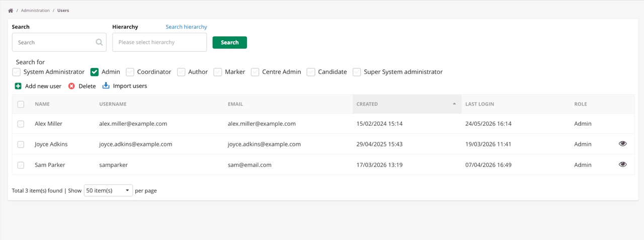
Task: Check the Candidate checkbox
Action: (x=311, y=72)
